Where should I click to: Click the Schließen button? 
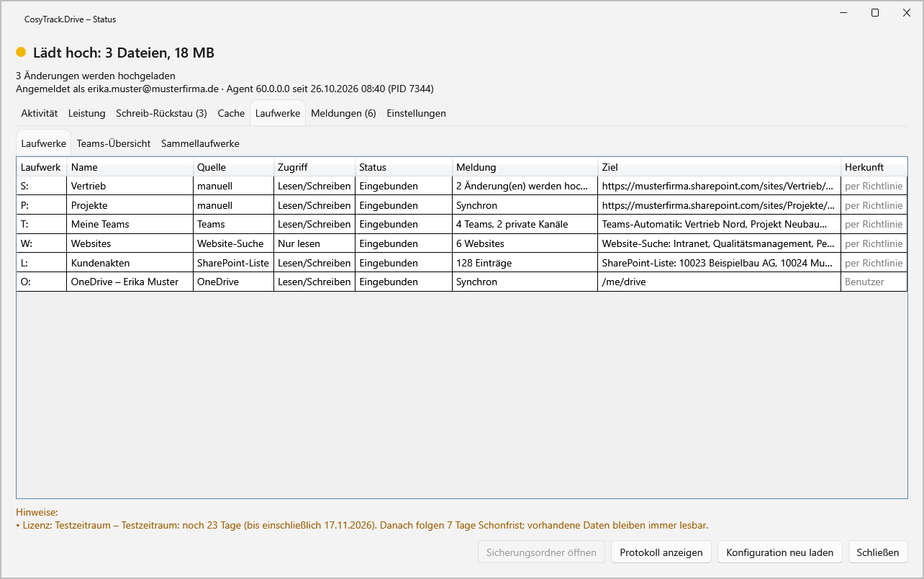point(878,552)
